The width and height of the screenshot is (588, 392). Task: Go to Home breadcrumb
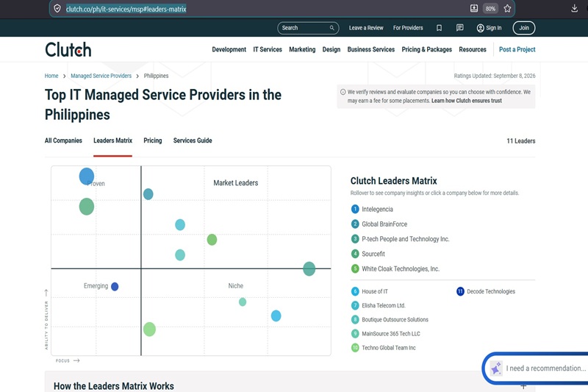click(x=51, y=76)
